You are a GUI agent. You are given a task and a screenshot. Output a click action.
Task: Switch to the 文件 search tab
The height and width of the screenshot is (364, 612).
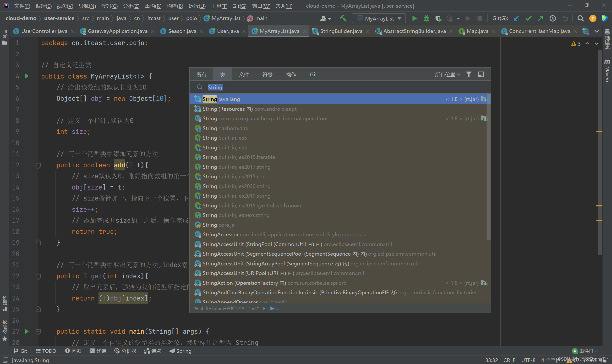(244, 74)
